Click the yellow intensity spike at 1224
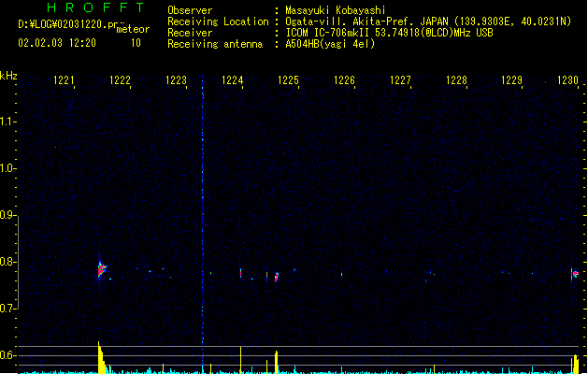588x374 pixels. coord(241,360)
